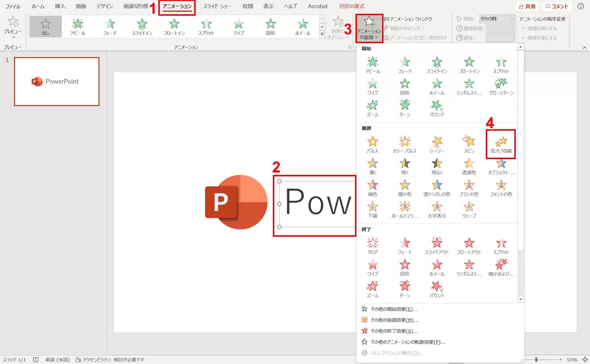This screenshot has width=590, height=364.
Task: Choose スライドアウト exit effect
Action: click(x=437, y=246)
